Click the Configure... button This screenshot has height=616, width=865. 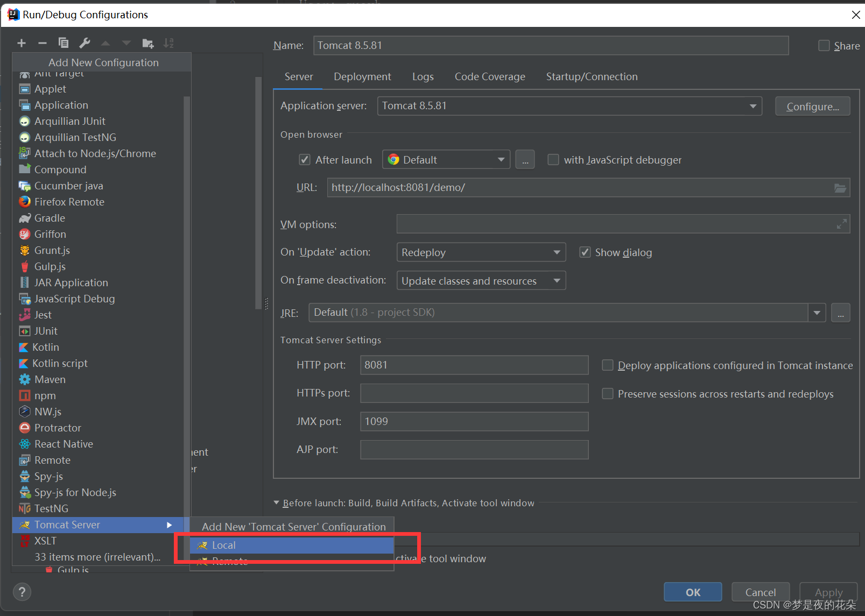(x=813, y=107)
